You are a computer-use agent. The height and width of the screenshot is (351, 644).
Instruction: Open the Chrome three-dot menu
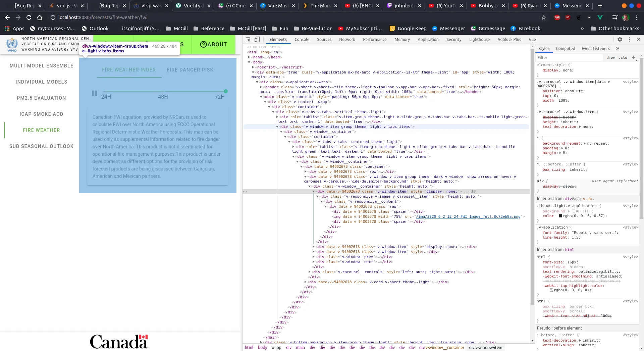click(x=637, y=17)
